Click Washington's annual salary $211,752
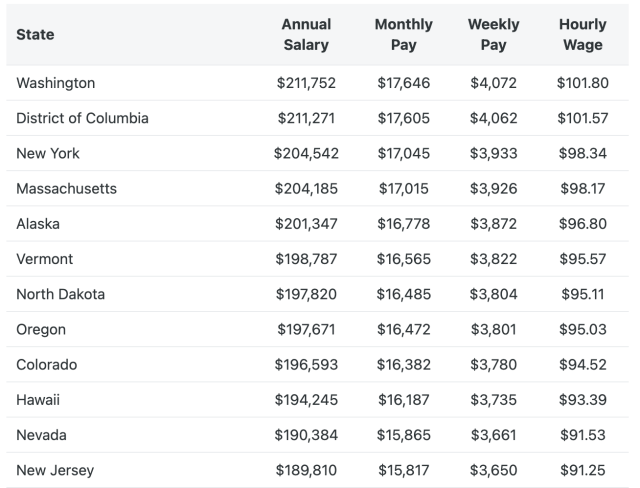This screenshot has height=488, width=640. [x=306, y=83]
